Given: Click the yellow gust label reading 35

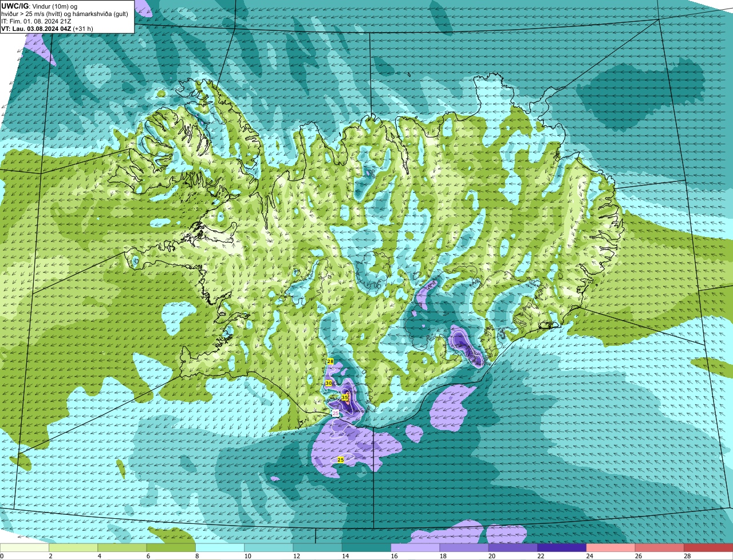Looking at the screenshot, I should coord(345,397).
